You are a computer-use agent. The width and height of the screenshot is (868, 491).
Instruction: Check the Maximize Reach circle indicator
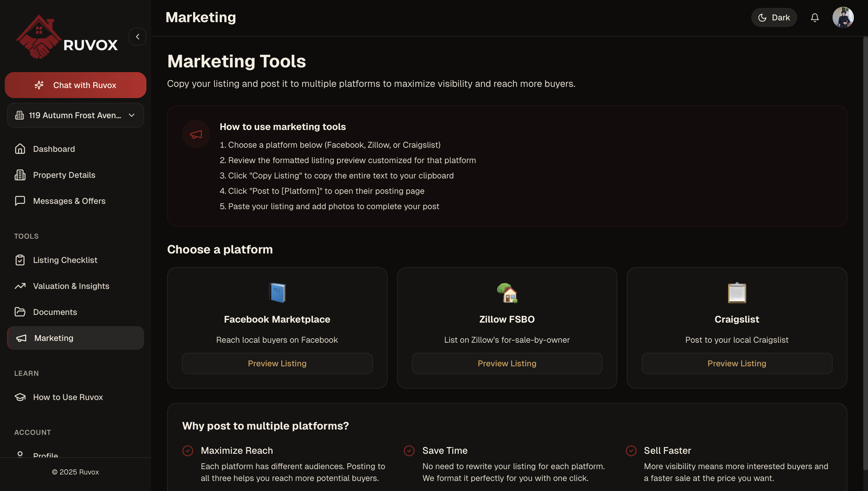point(188,450)
